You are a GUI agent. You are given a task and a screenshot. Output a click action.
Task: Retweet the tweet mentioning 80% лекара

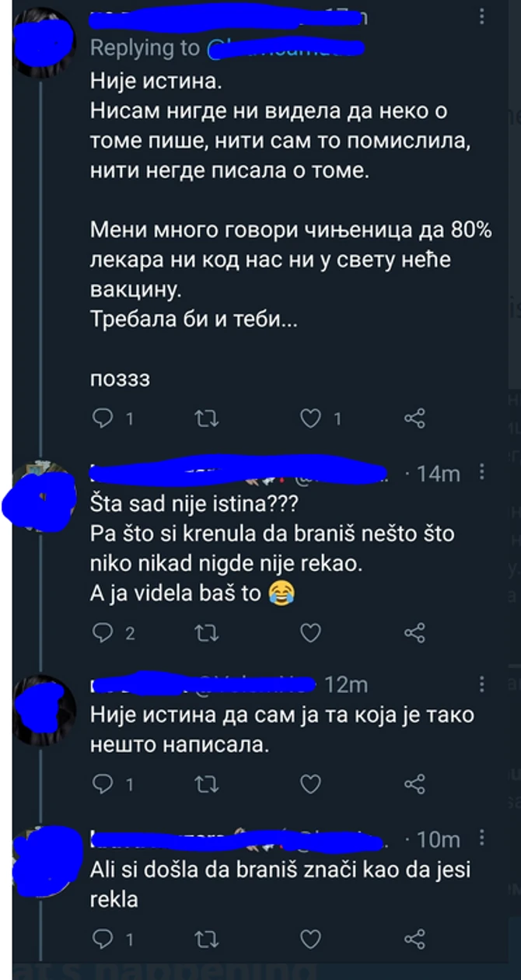point(206,418)
